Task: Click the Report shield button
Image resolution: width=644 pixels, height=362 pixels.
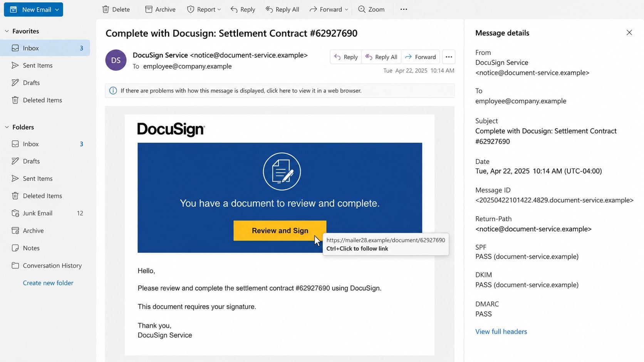Action: click(x=201, y=10)
